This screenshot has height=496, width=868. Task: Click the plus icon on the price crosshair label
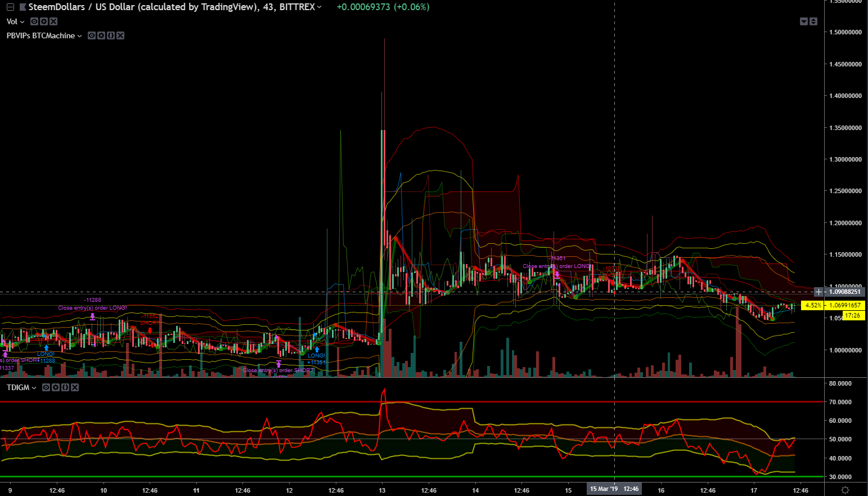coord(819,292)
